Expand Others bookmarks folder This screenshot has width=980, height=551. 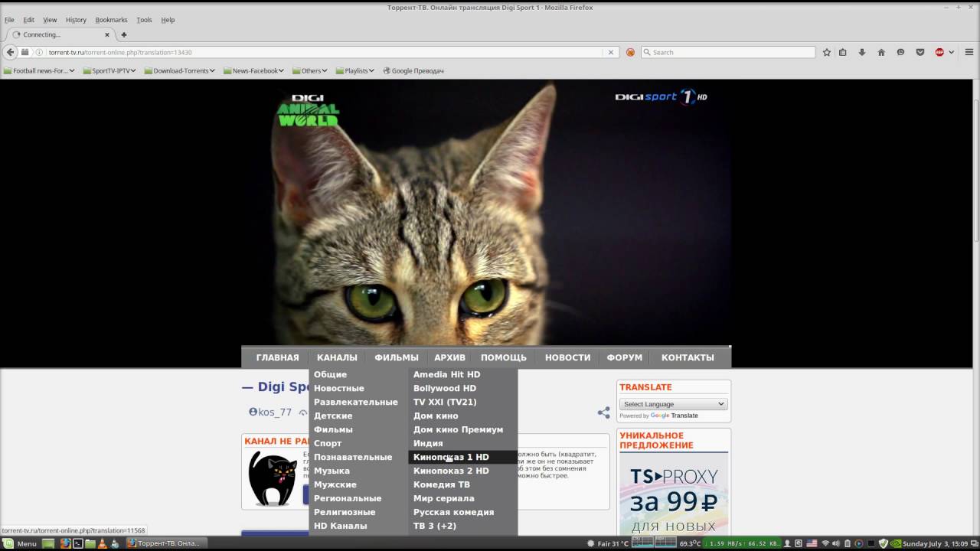click(x=309, y=70)
